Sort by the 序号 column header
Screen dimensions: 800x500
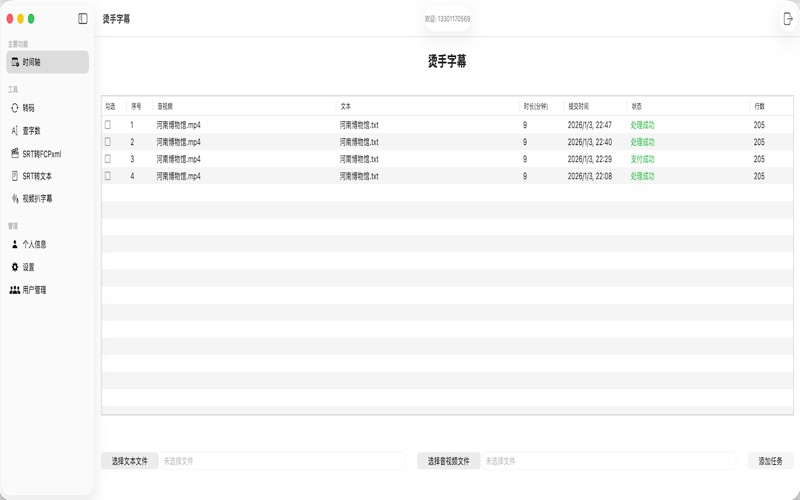tap(136, 107)
